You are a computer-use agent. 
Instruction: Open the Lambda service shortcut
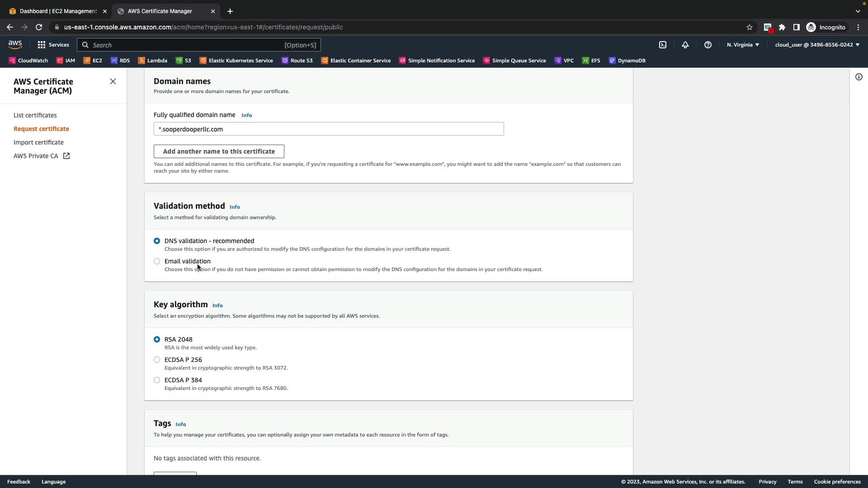(152, 61)
